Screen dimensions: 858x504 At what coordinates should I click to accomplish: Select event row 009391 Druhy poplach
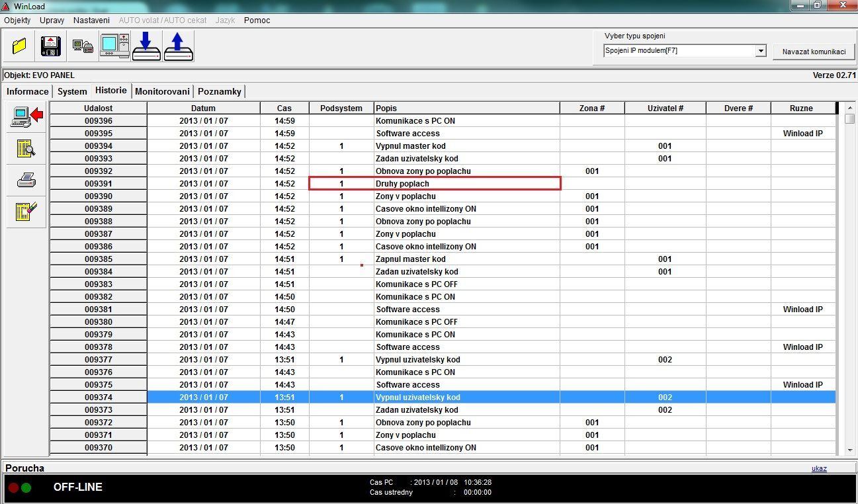tap(435, 183)
